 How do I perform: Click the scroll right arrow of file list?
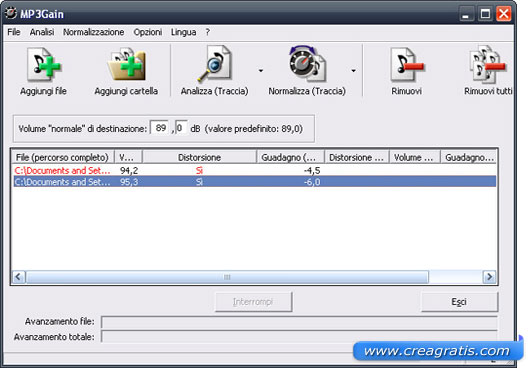[489, 277]
